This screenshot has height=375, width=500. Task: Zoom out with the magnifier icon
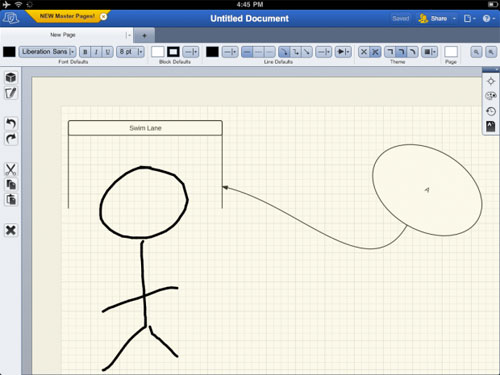point(476,52)
